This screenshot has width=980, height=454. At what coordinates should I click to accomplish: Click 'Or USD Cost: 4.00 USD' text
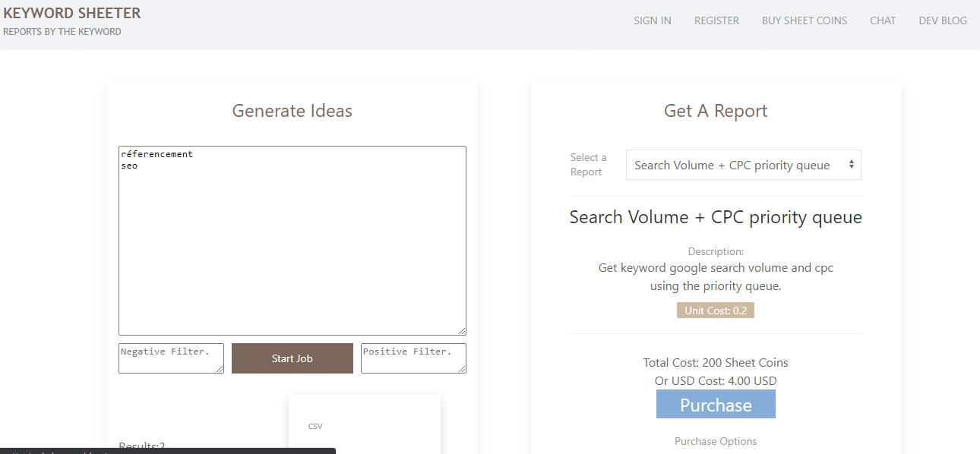716,381
